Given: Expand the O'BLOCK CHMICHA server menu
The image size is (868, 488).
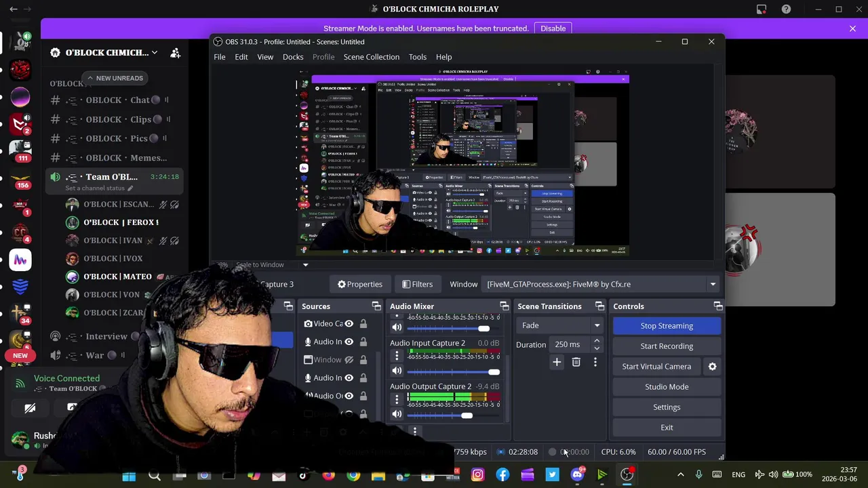Looking at the screenshot, I should click(x=155, y=53).
